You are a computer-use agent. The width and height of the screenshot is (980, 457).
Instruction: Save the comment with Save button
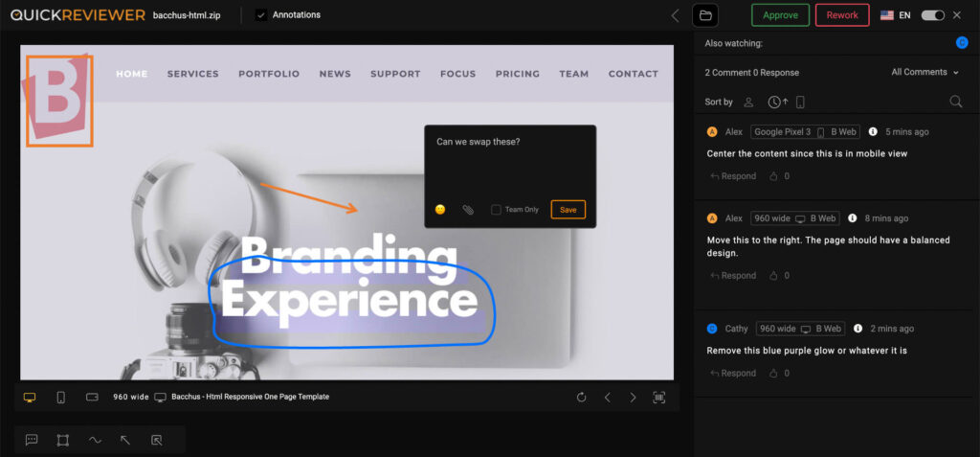568,210
